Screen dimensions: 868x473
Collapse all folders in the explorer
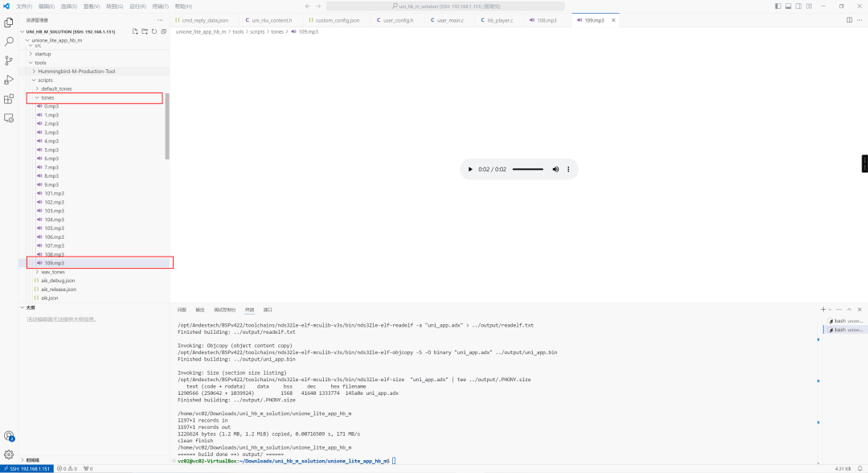pyautogui.click(x=163, y=31)
